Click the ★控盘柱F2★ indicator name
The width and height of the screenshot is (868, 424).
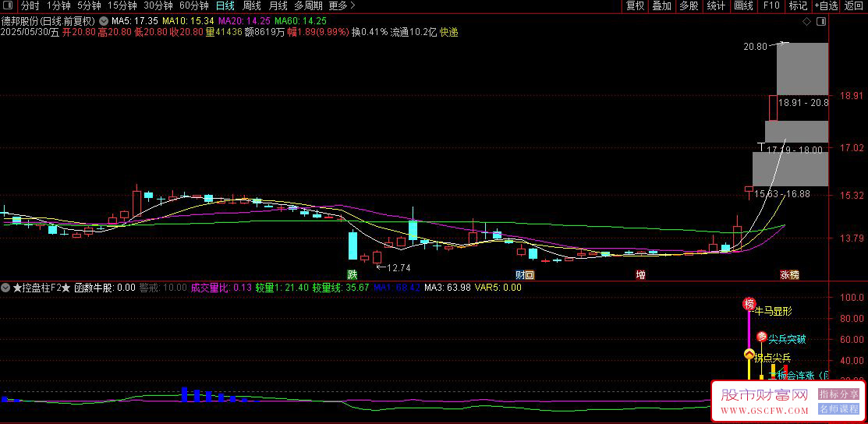41,288
